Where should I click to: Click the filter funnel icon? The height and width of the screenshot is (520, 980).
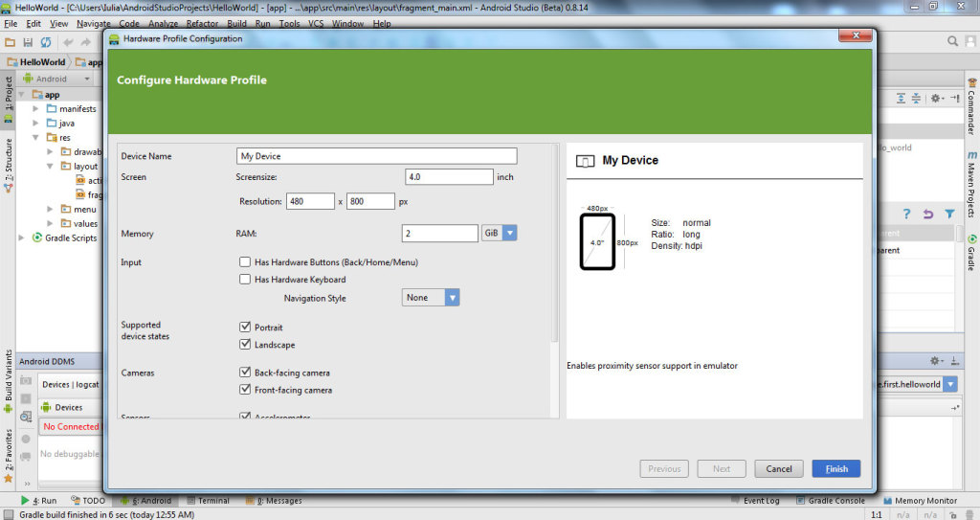949,214
